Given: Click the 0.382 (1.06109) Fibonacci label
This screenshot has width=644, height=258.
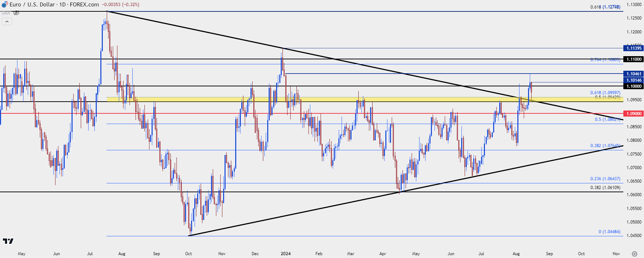Looking at the screenshot, I should coord(605,188).
